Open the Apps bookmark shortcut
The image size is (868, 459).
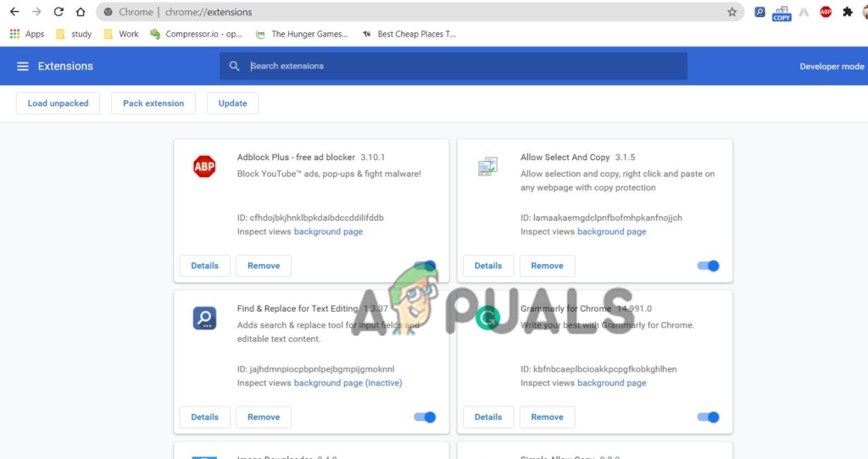pos(26,34)
